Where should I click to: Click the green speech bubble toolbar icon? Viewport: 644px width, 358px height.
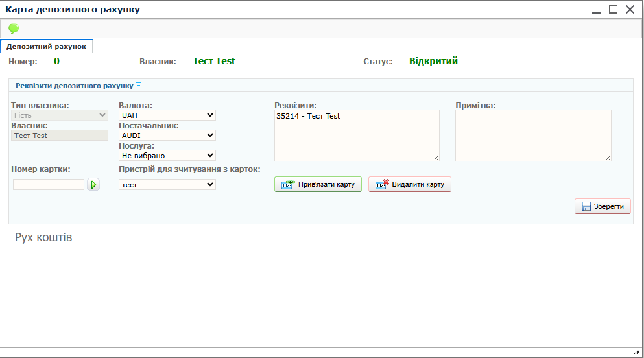(x=14, y=29)
